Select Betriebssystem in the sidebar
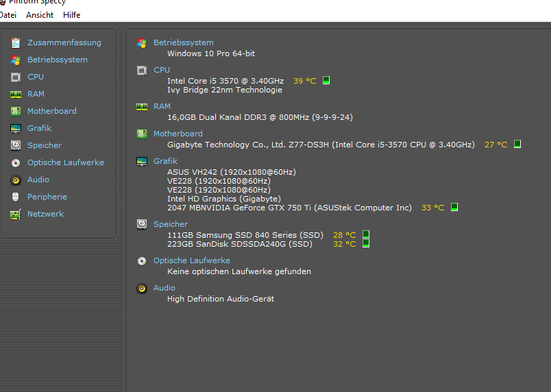Screen dimensions: 551x392 [58, 60]
